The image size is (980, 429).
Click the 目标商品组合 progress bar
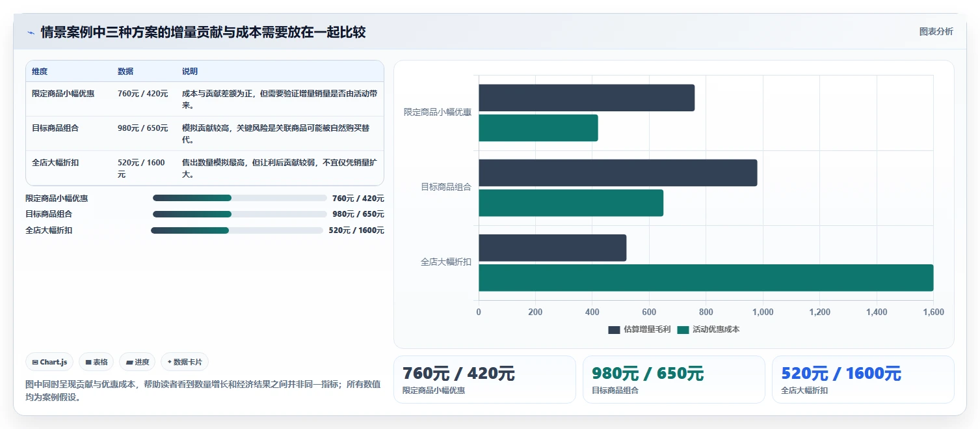tap(239, 214)
